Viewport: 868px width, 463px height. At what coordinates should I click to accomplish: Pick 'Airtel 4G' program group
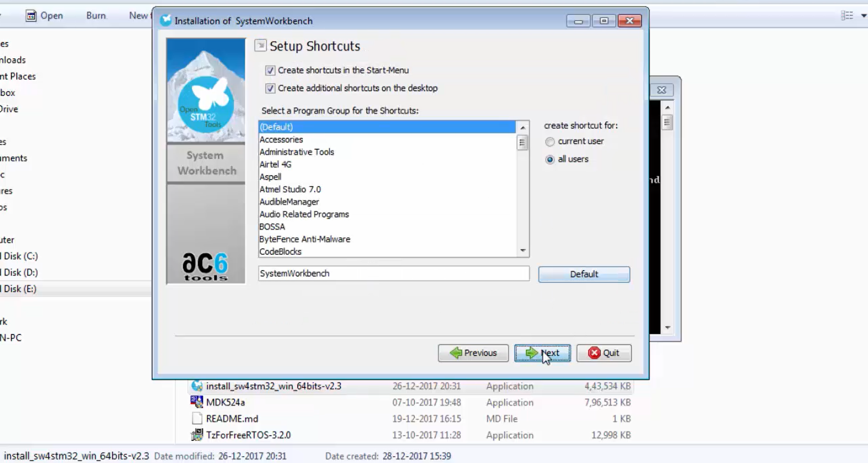click(387, 164)
